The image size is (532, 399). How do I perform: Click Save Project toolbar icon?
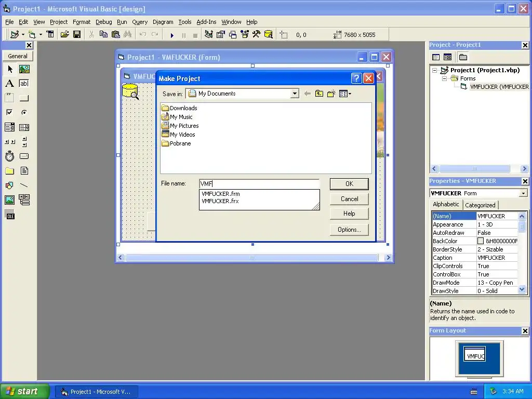(77, 35)
